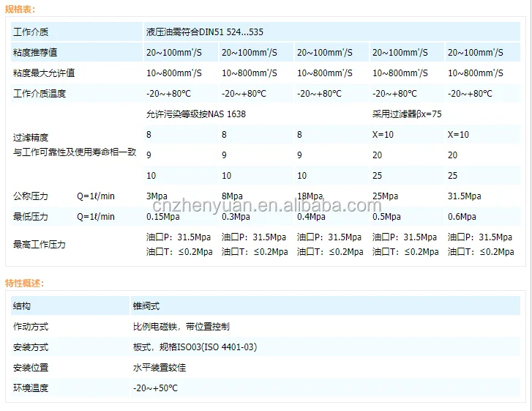
Task: Click the 0.15Mpa minimum pressure value
Action: tap(162, 217)
